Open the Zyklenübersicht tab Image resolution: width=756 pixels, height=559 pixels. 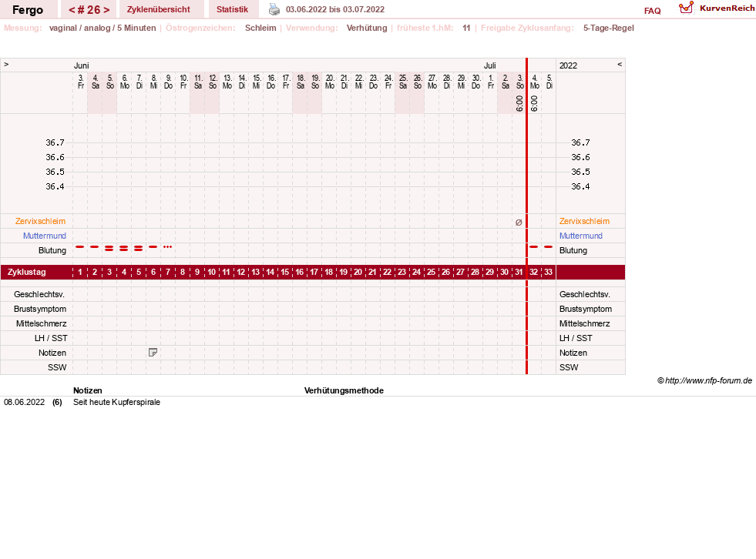(159, 10)
